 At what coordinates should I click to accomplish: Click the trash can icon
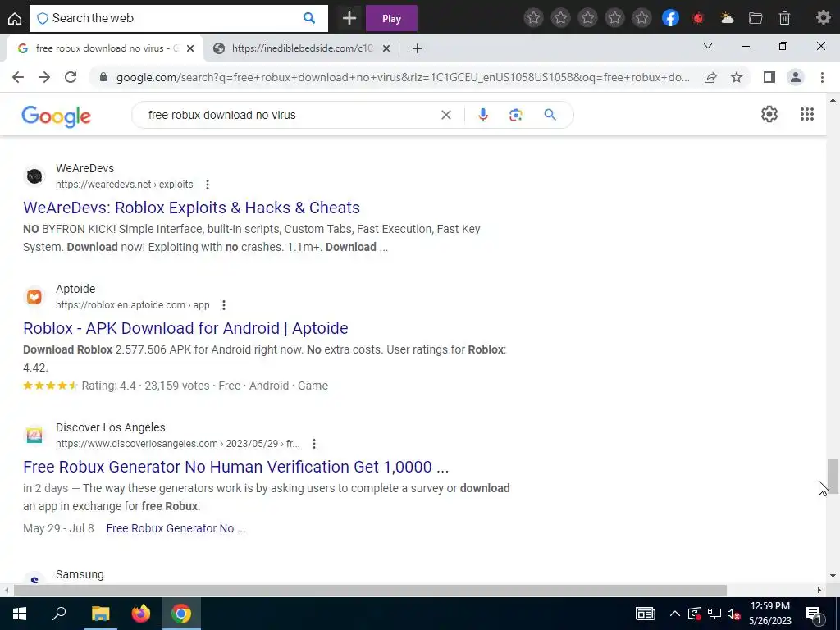coord(784,18)
